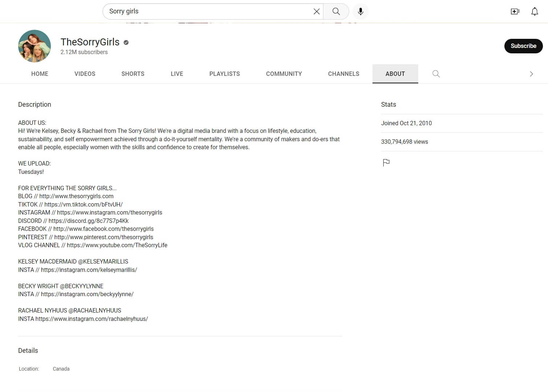
Task: Click the 2.12M subscribers text
Action: pos(84,52)
